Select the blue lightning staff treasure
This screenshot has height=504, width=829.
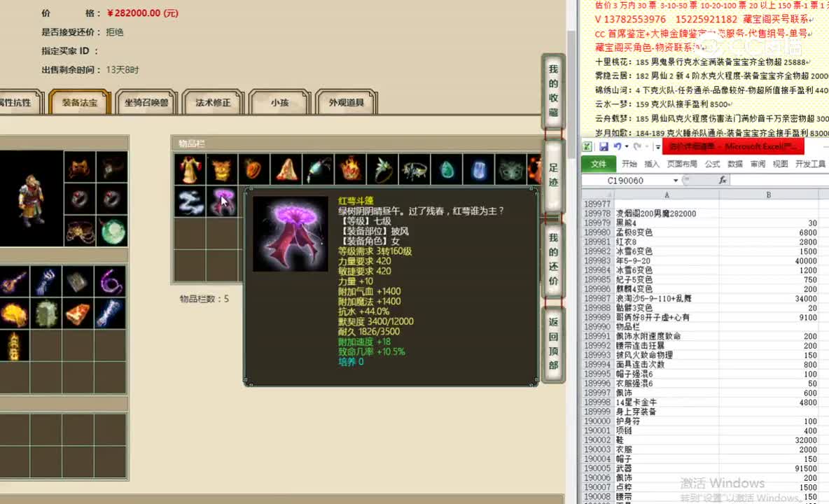(x=111, y=314)
